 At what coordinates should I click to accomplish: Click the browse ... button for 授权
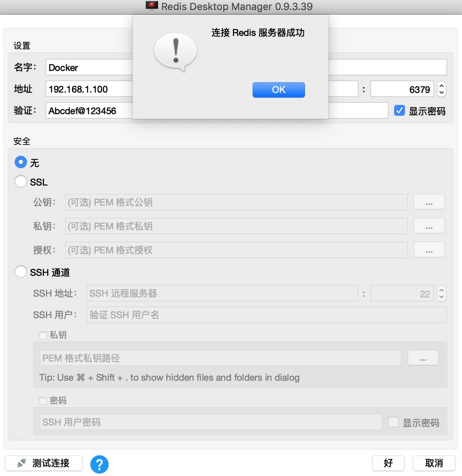429,250
